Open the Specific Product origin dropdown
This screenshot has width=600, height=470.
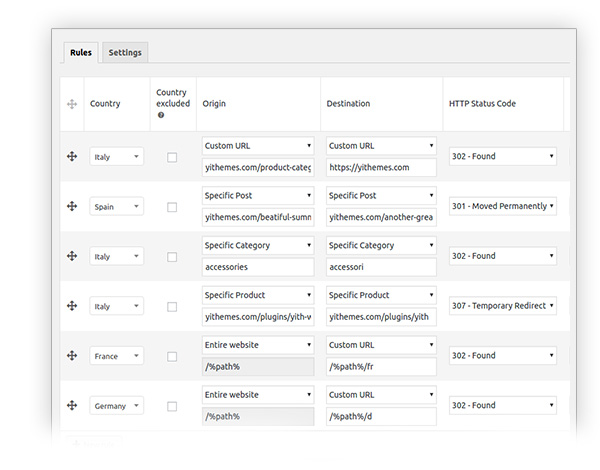coord(258,295)
